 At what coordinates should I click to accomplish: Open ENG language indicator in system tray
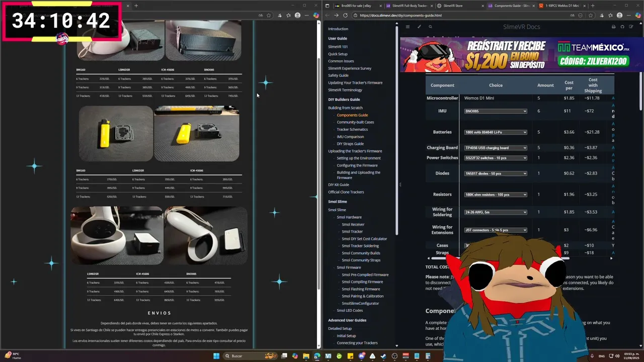coord(602,356)
